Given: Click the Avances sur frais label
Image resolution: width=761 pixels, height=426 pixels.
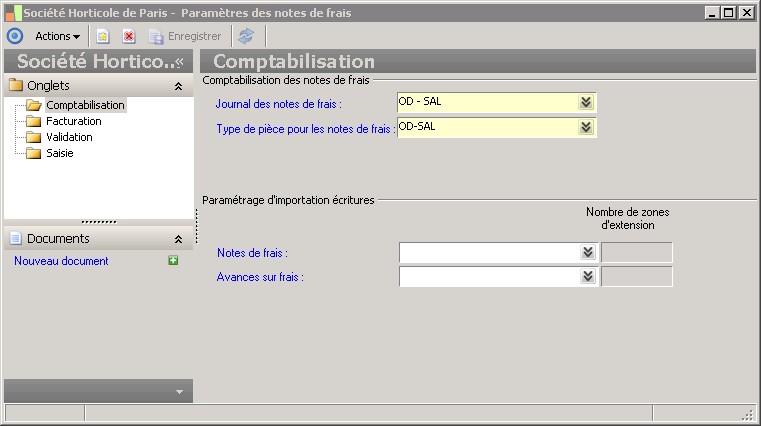Looking at the screenshot, I should (x=260, y=277).
